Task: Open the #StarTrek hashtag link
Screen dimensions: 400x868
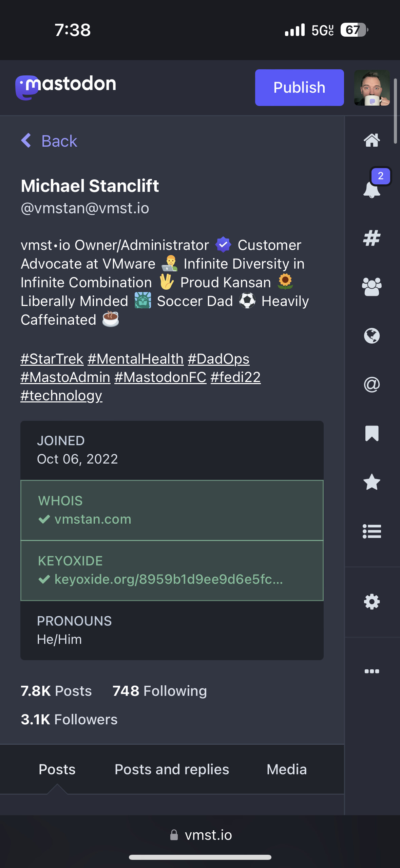Action: [x=52, y=359]
